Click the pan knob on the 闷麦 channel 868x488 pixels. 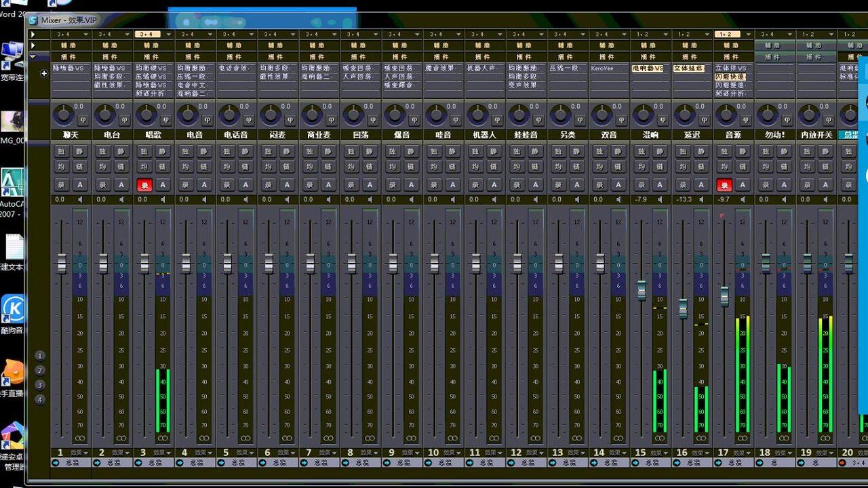click(x=270, y=115)
